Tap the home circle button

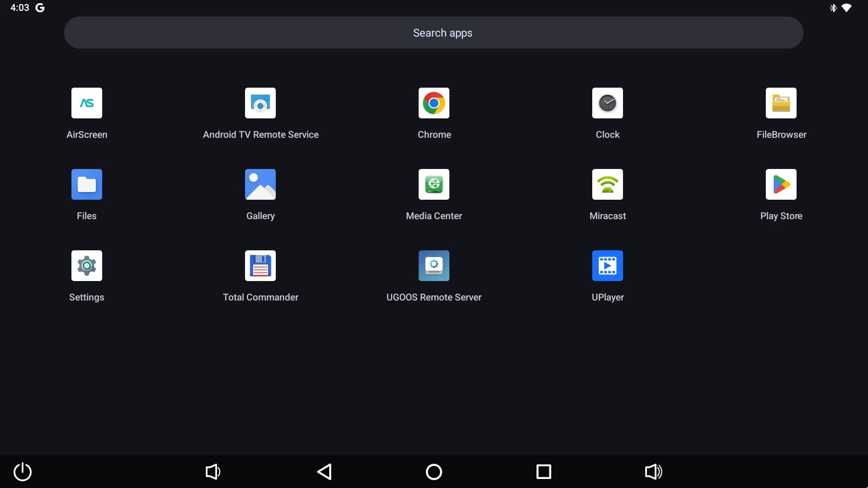434,472
